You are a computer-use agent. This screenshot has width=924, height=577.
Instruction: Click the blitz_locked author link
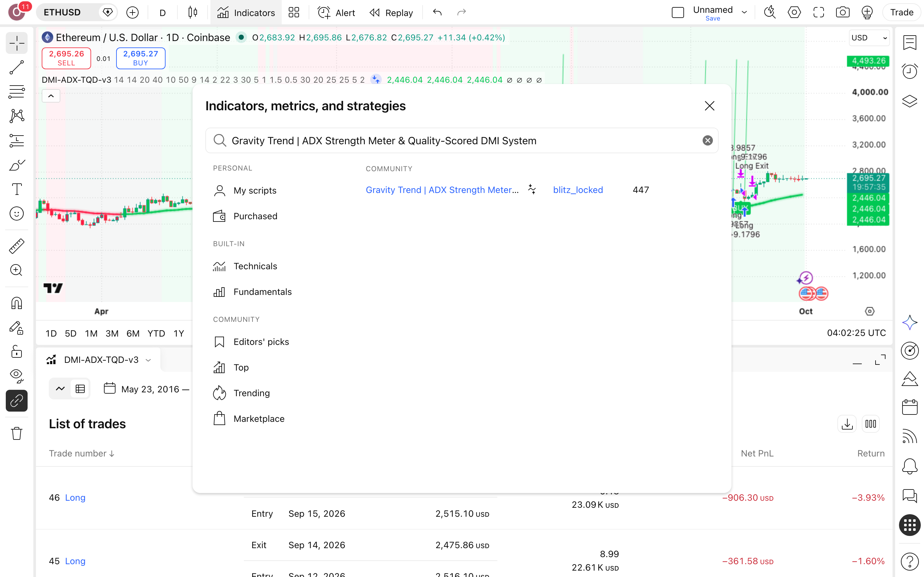point(578,190)
